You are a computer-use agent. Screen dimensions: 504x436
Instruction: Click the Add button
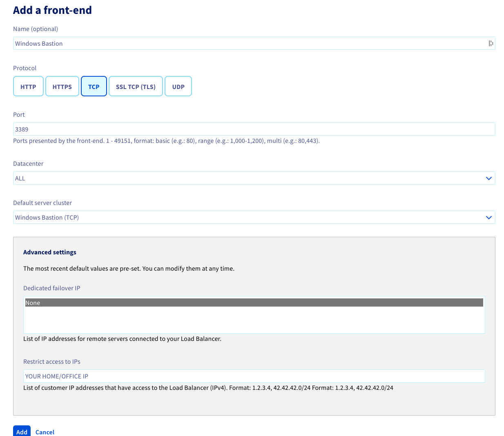pyautogui.click(x=22, y=432)
